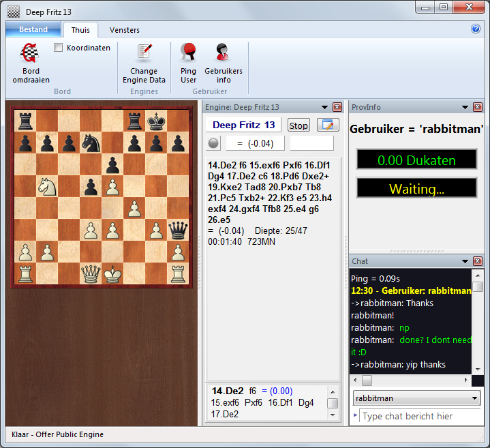This screenshot has height=448, width=490.
Task: Open the Bestand menu
Action: [x=33, y=29]
